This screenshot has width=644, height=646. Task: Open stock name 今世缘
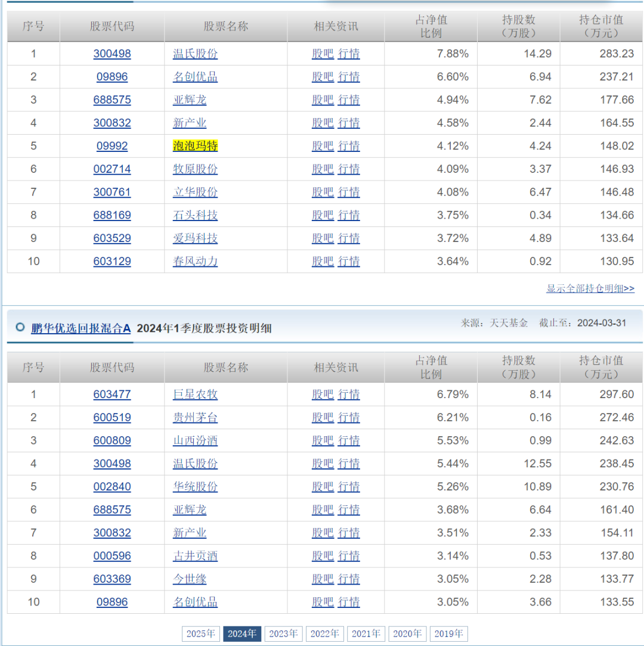click(x=190, y=579)
